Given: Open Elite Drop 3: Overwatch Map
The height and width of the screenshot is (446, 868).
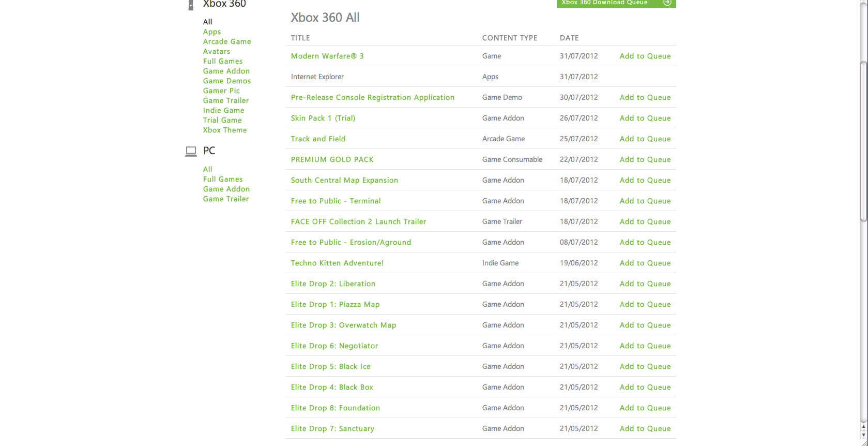Looking at the screenshot, I should [x=344, y=325].
